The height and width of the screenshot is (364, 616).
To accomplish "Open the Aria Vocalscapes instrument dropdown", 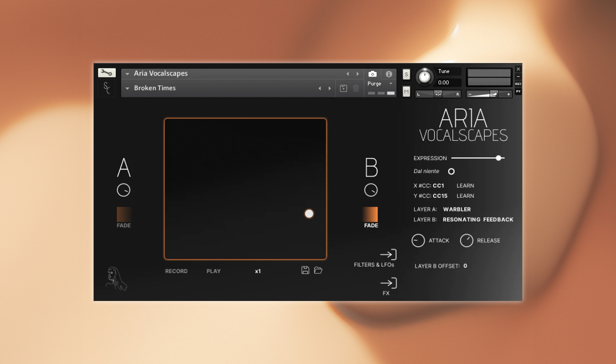I will (128, 73).
